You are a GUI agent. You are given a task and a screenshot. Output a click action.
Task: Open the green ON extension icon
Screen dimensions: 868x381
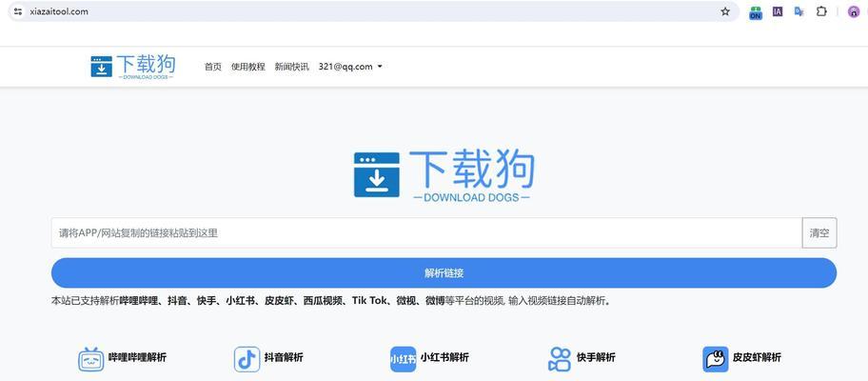click(756, 12)
